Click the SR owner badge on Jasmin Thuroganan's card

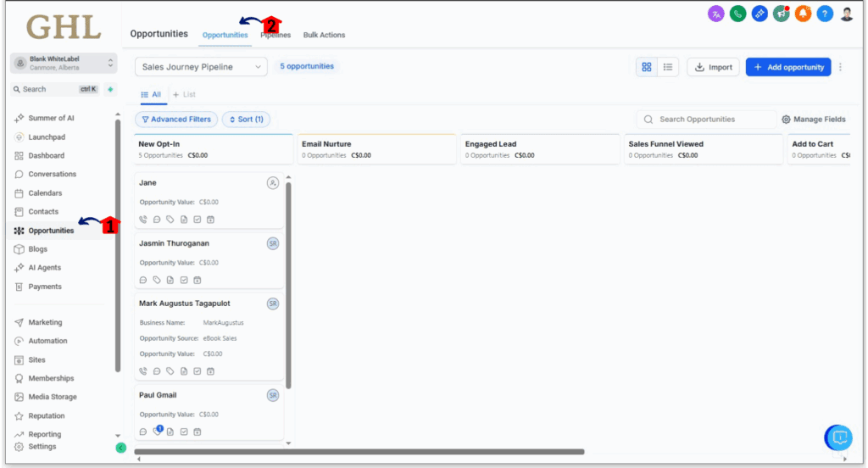pos(273,243)
